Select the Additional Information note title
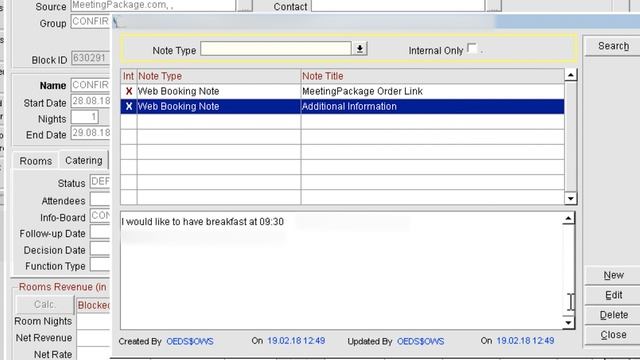Viewport: 640px width, 360px height. [x=349, y=107]
